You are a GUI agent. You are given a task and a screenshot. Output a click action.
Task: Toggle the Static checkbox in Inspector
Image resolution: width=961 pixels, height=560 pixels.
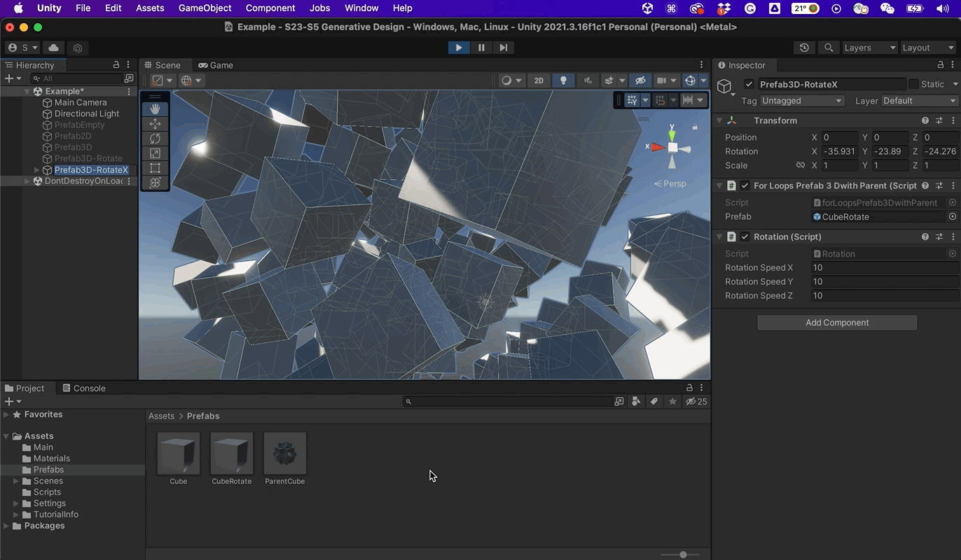pyautogui.click(x=913, y=84)
